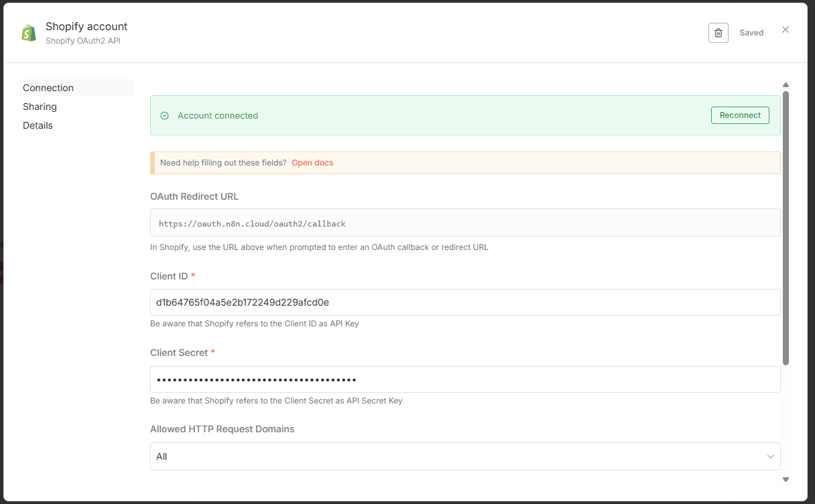Switch to the Sharing tab
Image resolution: width=815 pixels, height=504 pixels.
(40, 107)
